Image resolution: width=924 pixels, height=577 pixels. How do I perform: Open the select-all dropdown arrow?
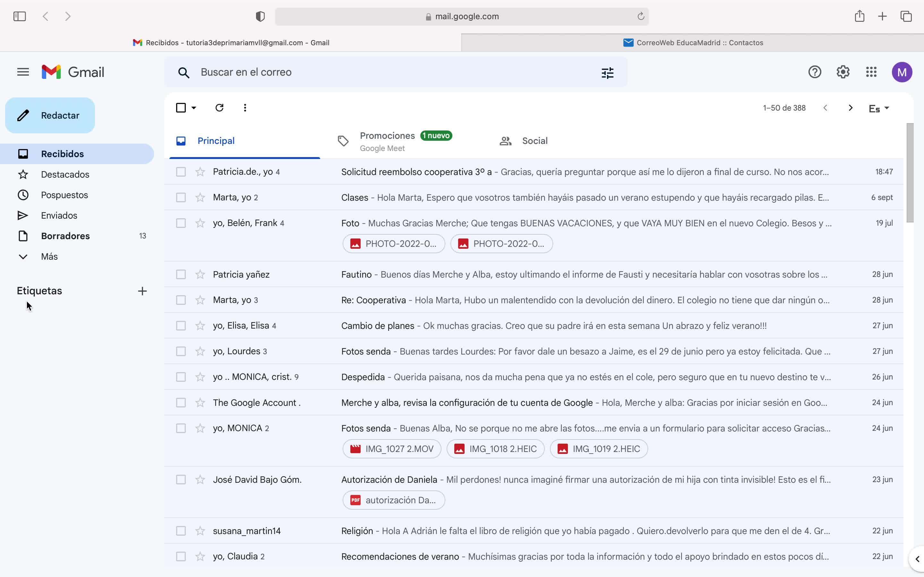194,108
